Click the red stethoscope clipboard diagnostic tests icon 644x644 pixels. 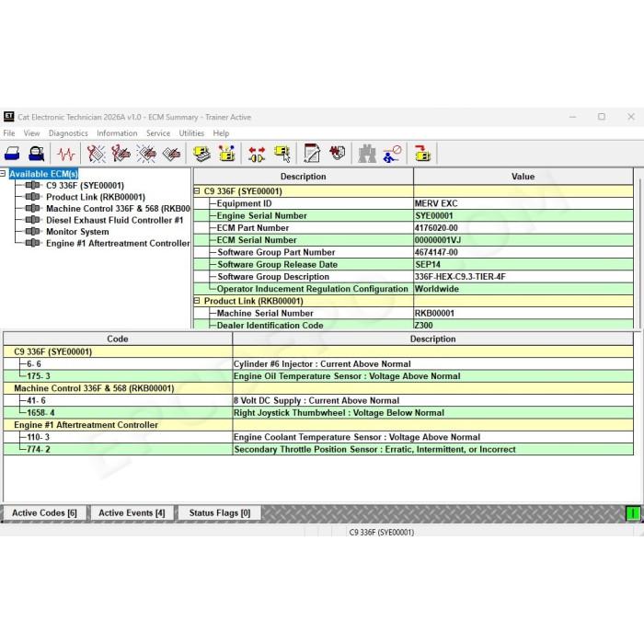click(x=338, y=153)
